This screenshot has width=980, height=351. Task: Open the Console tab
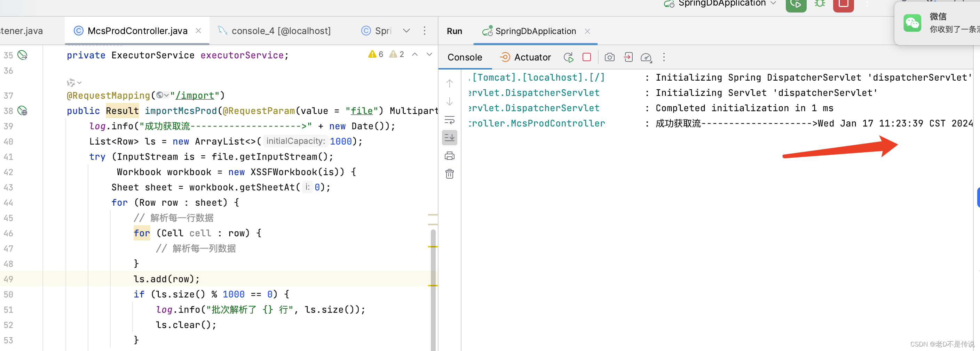(x=465, y=57)
